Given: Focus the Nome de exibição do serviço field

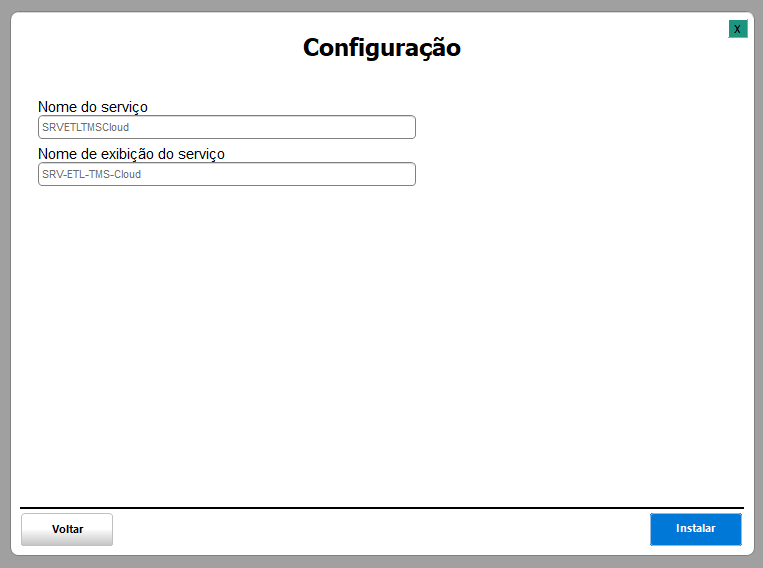Looking at the screenshot, I should 226,174.
